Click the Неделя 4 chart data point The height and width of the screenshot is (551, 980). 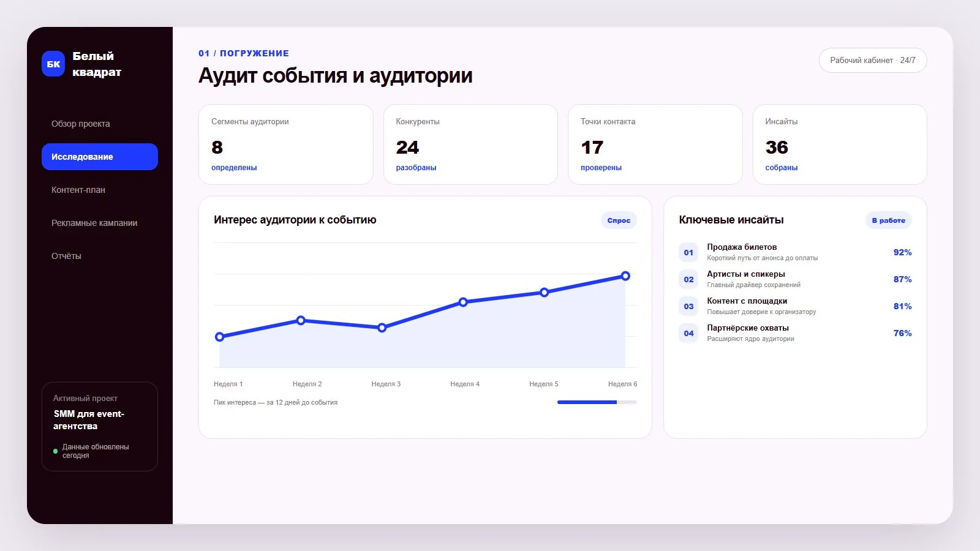pos(463,302)
